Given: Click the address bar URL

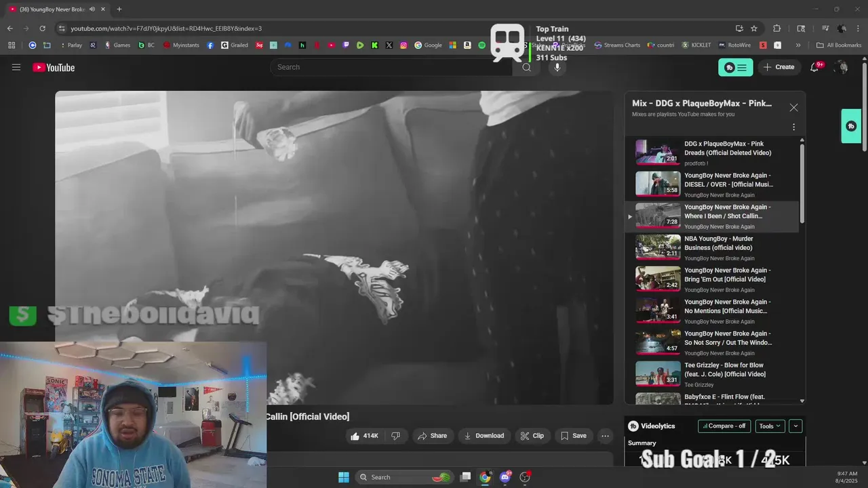Looking at the screenshot, I should point(166,28).
